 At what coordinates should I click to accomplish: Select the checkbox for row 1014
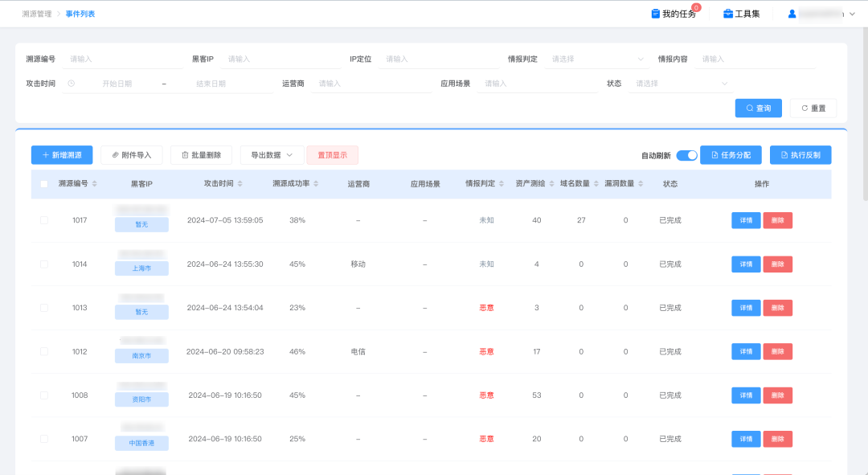(44, 264)
